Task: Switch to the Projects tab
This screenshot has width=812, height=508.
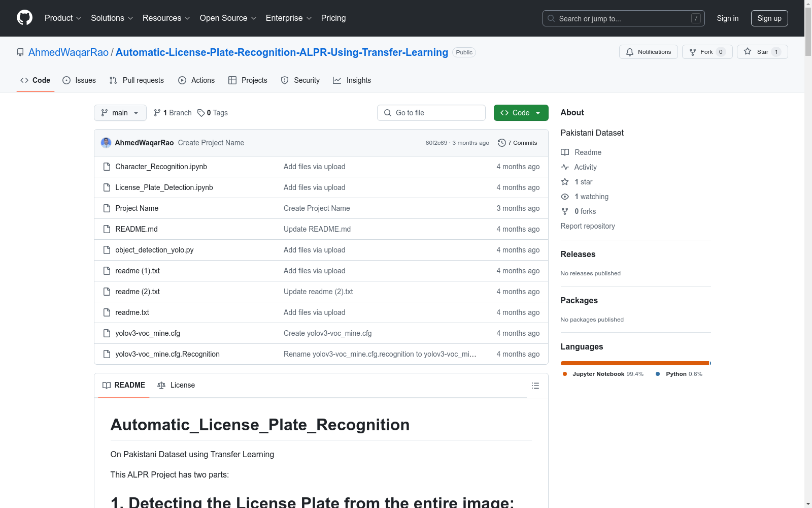Action: 248,80
